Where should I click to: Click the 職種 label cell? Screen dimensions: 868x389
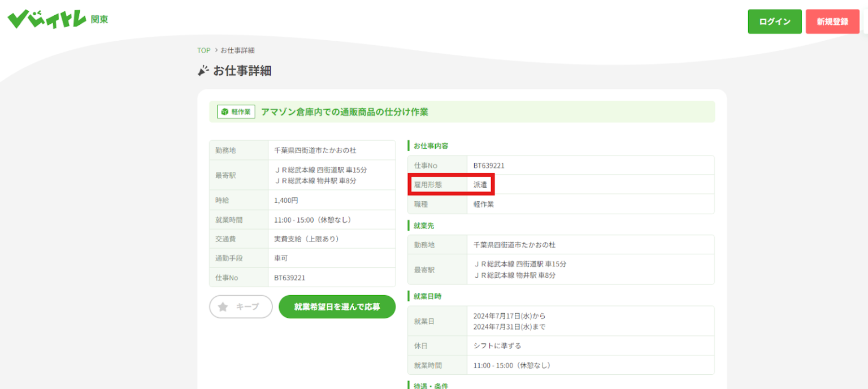437,204
